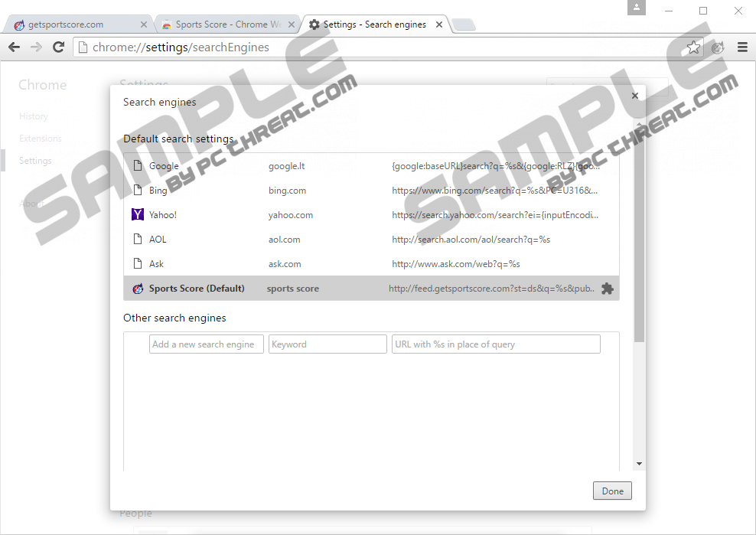
Task: Bookmark this page with the star icon
Action: click(x=693, y=47)
